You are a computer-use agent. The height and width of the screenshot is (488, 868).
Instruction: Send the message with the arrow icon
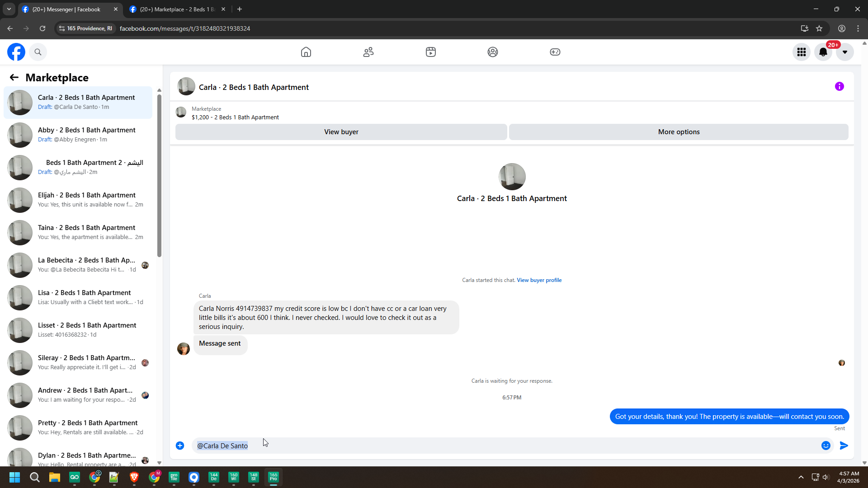[844, 446]
